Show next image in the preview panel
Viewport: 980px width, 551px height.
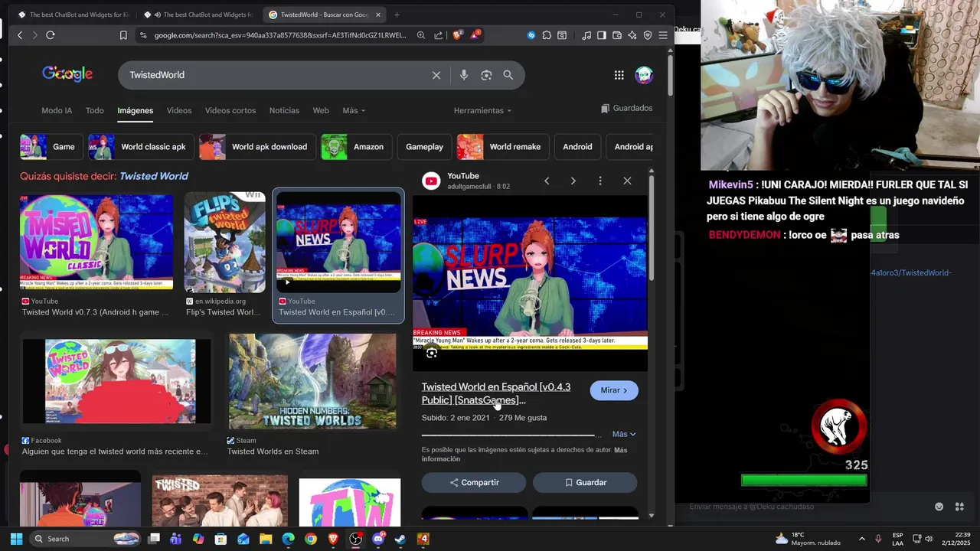pos(573,181)
